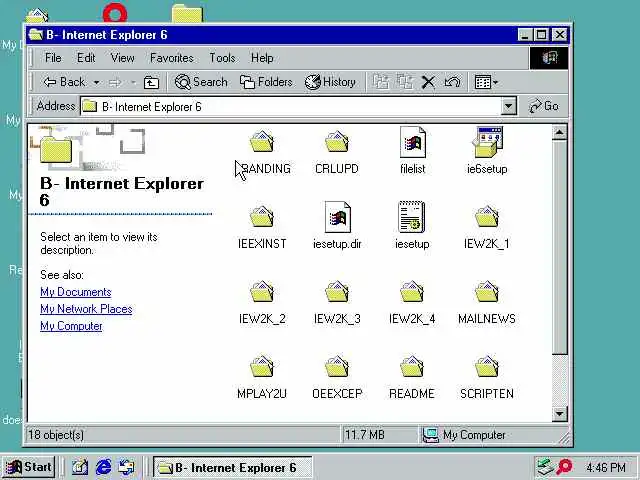Click the 18 object(s) status text

coord(56,435)
